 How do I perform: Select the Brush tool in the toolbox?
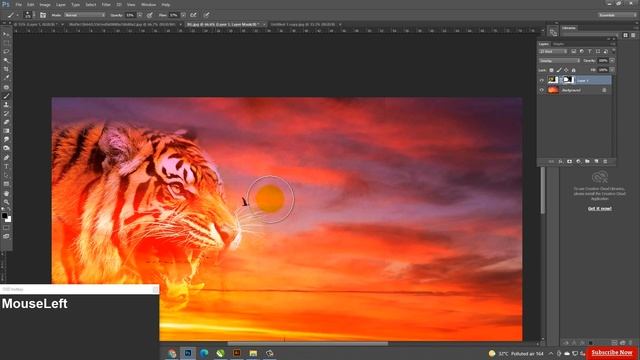point(6,96)
